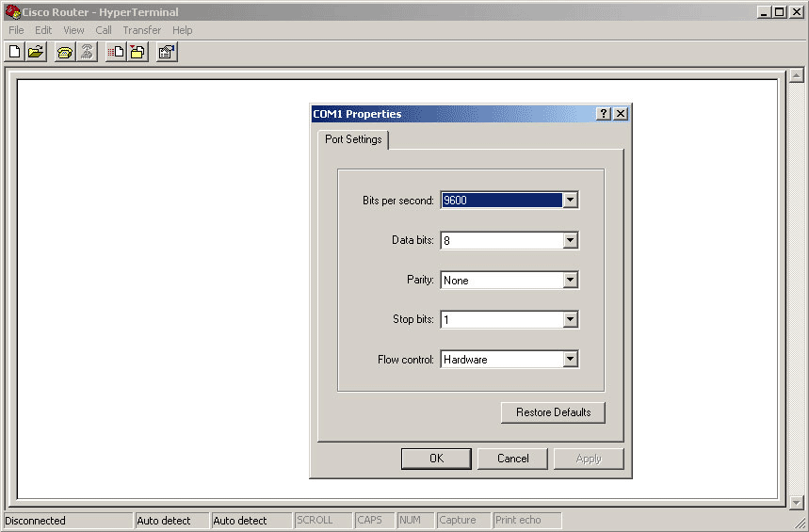Click the NUM status bar indicator
Screen dimensions: 809x532
click(x=410, y=520)
